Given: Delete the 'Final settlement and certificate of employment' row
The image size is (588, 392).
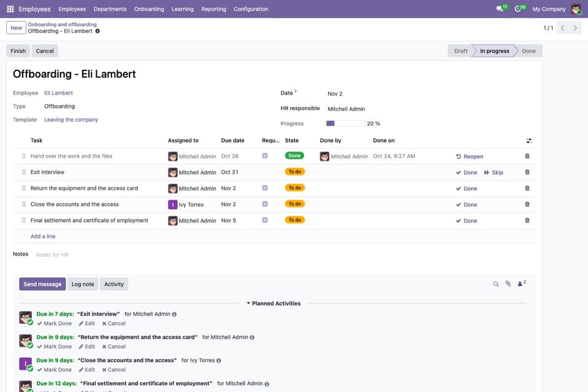Looking at the screenshot, I should pyautogui.click(x=527, y=221).
